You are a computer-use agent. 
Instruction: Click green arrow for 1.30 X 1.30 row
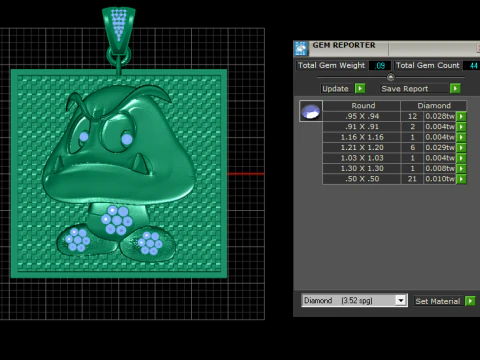[x=461, y=168]
